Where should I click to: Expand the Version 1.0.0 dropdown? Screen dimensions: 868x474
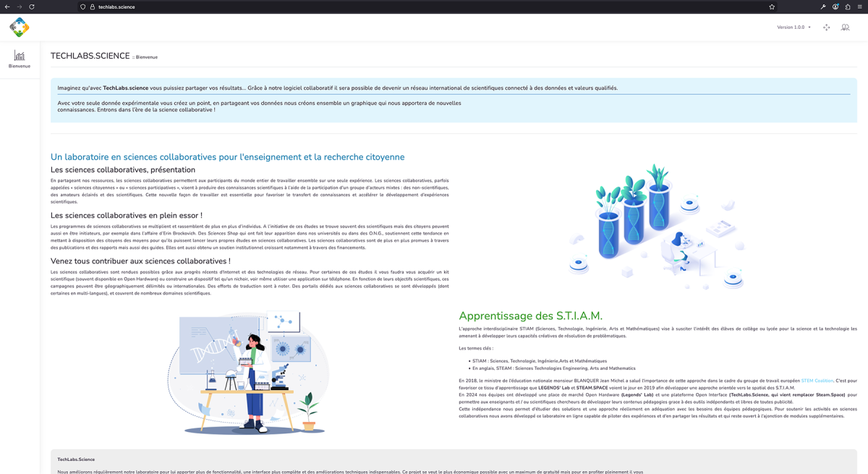point(793,27)
